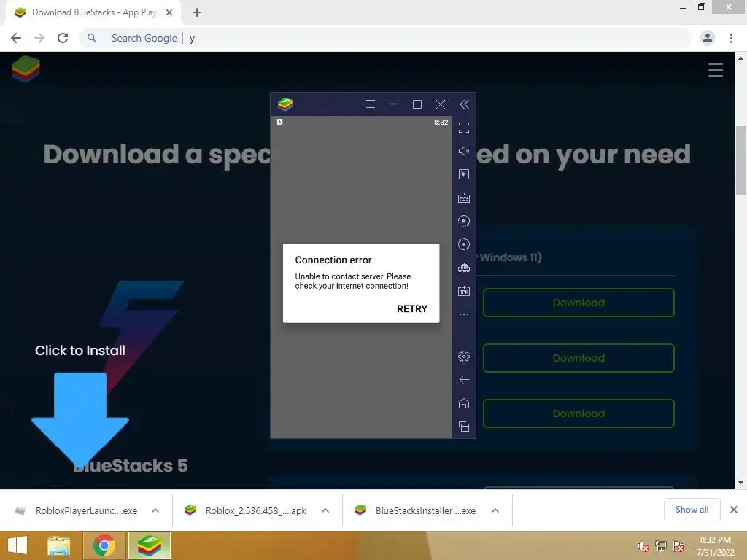This screenshot has height=560, width=747.
Task: Expand options for RobloxPlayerLauncher download
Action: click(x=155, y=510)
